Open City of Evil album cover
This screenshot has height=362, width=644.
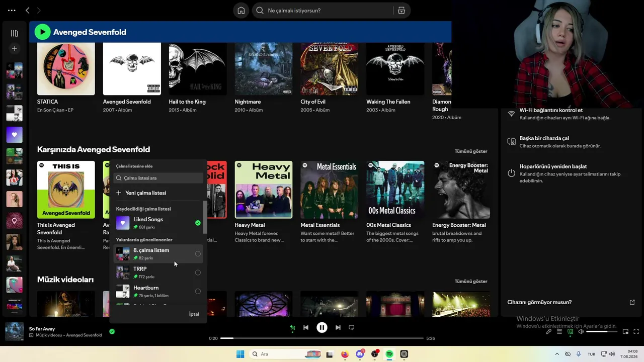click(330, 69)
